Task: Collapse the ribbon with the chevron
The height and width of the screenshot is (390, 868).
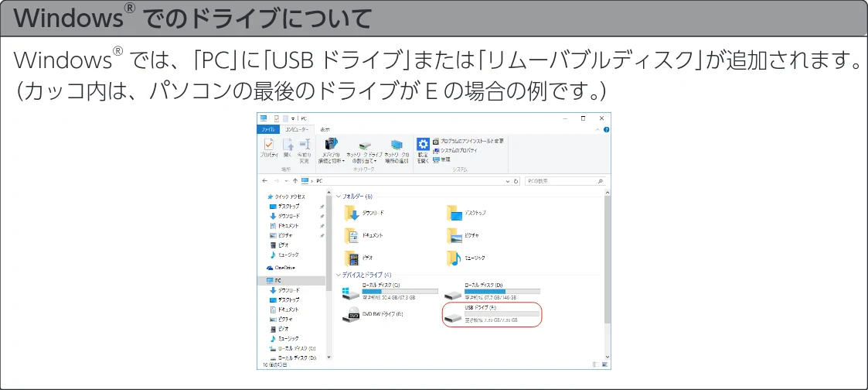Action: [597, 128]
